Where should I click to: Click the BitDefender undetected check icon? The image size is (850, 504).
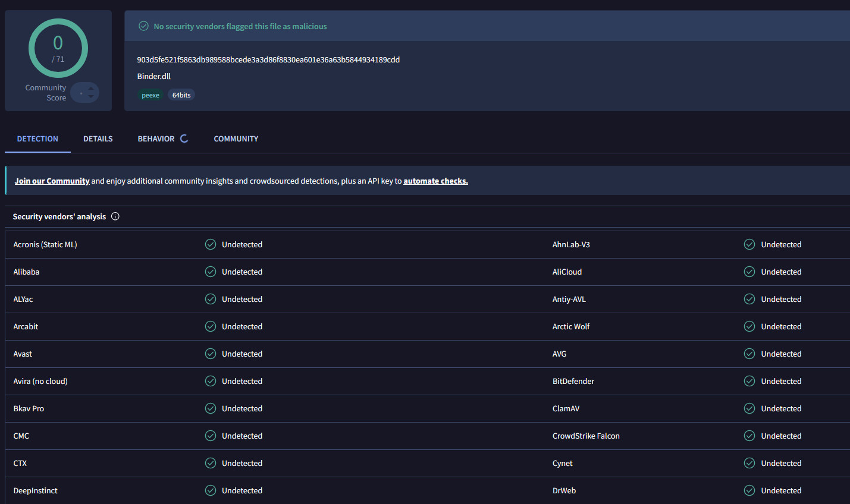pyautogui.click(x=749, y=381)
